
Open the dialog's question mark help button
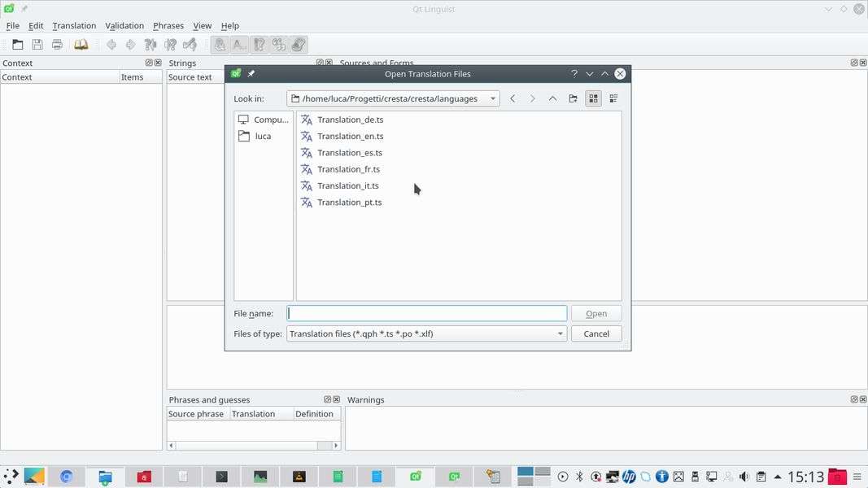coord(574,74)
